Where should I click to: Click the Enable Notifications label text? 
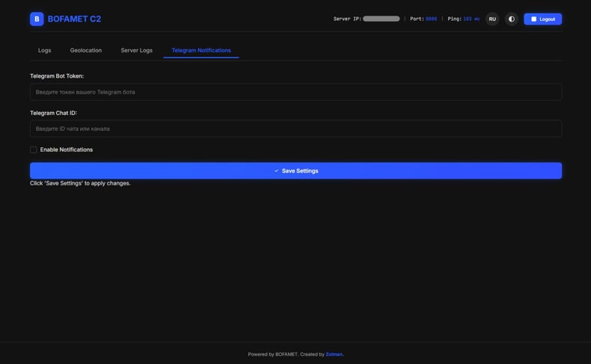67,149
